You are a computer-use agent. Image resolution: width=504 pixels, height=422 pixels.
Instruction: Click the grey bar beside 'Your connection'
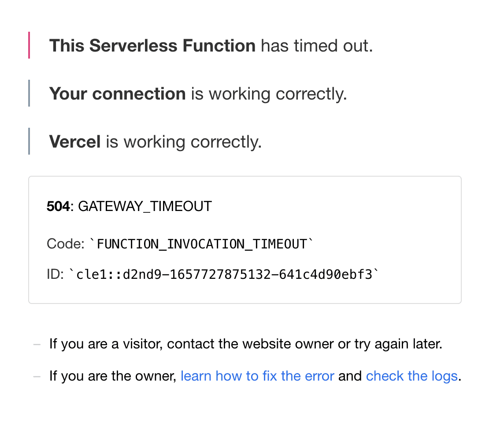(x=29, y=93)
